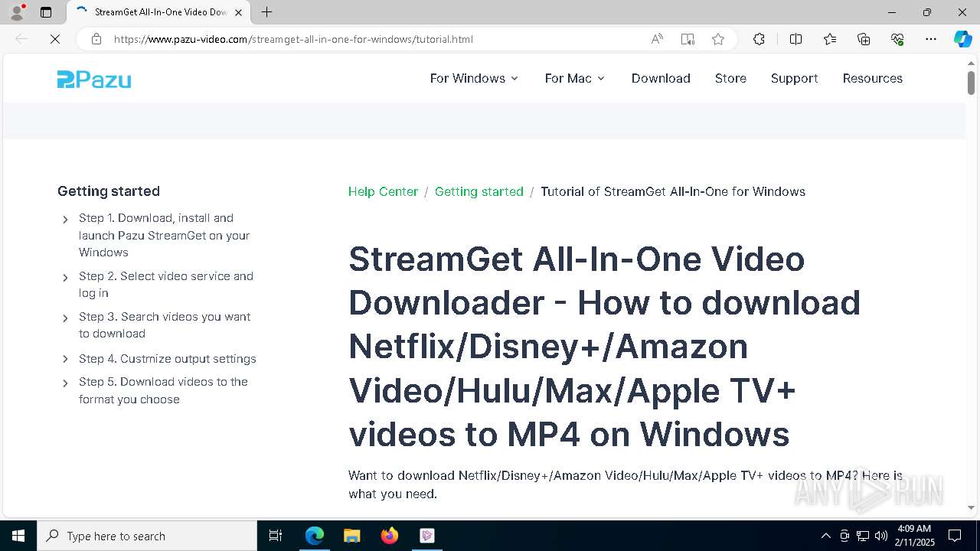Jump to Step 2 Select video service
Viewport: 980px width, 551px height.
click(165, 285)
